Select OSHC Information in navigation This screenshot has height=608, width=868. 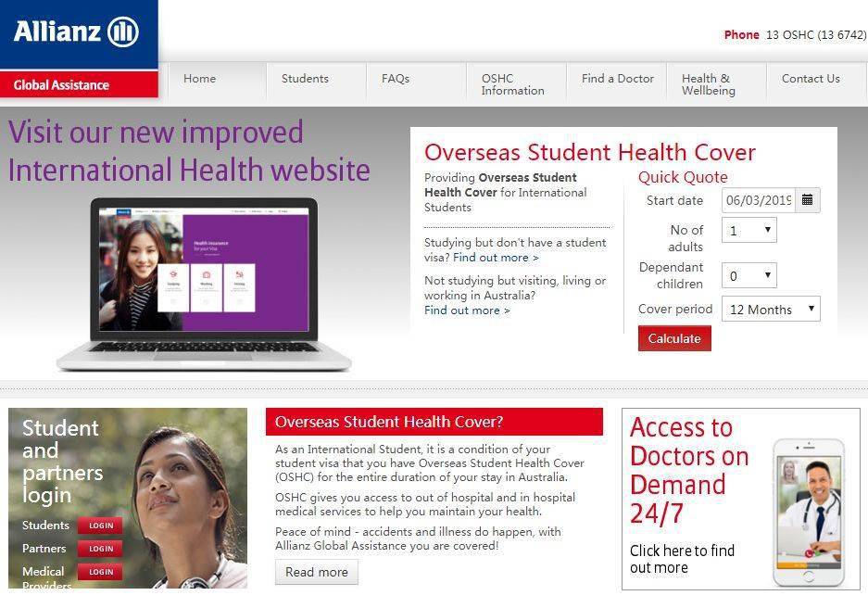512,84
